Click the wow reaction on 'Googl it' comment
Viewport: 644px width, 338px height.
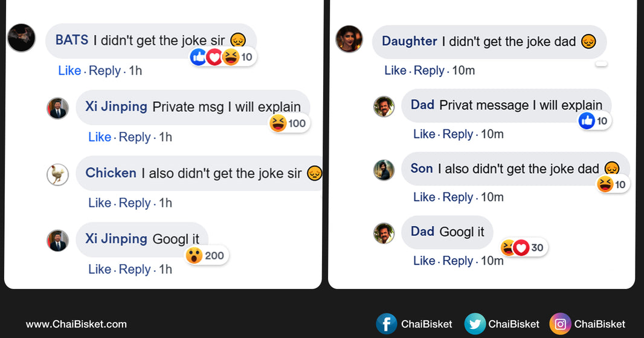pyautogui.click(x=194, y=255)
